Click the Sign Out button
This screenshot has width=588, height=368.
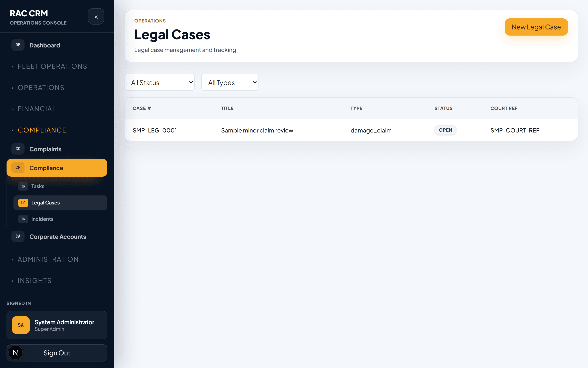(57, 353)
